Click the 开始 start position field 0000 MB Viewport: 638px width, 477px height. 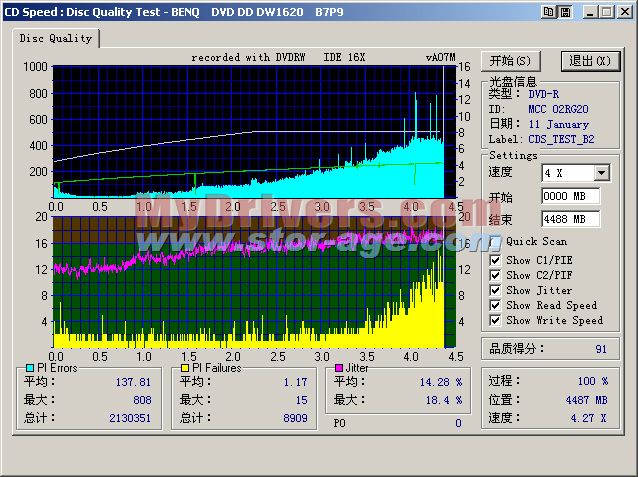click(570, 196)
